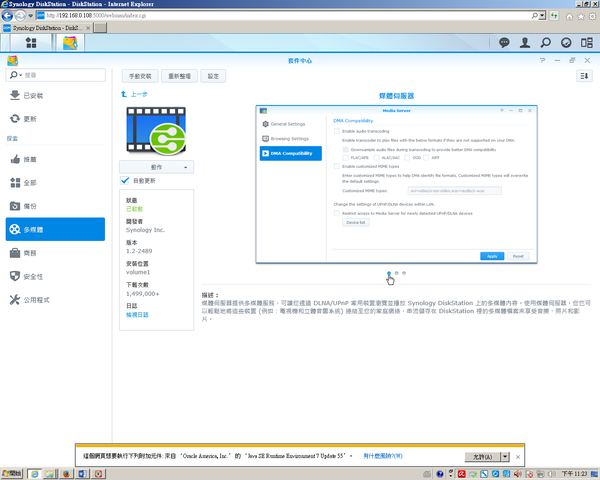Image resolution: width=600 pixels, height=480 pixels.
Task: Open the user account options icon
Action: 526,43
